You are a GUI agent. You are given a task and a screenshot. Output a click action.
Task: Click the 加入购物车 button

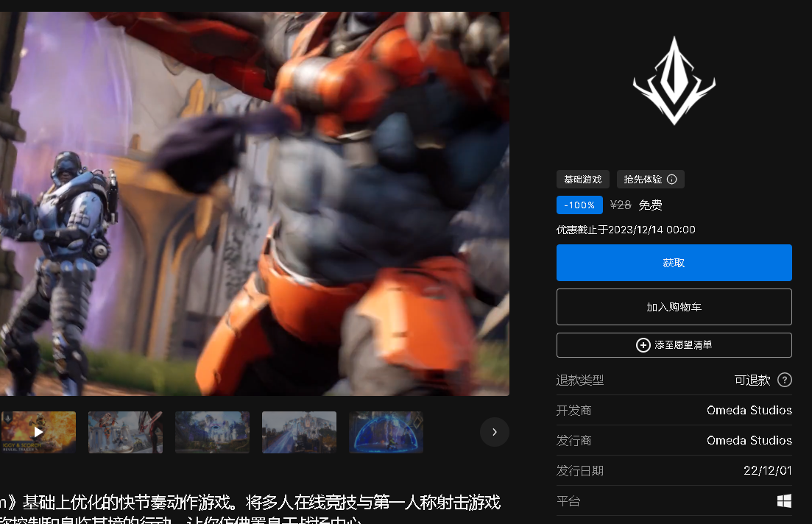(x=674, y=306)
